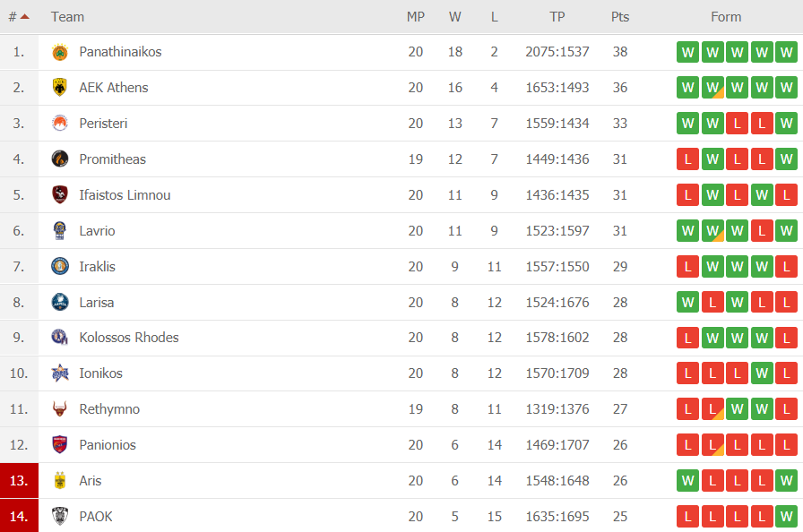Sort standings by MP column header
Screen dimensions: 803x532
tap(416, 17)
